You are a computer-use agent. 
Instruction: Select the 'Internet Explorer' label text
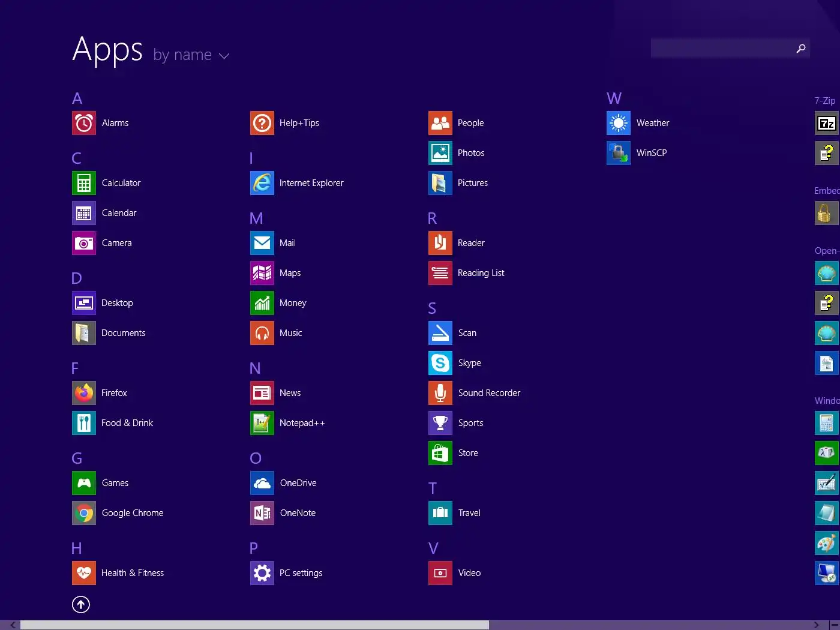point(311,183)
